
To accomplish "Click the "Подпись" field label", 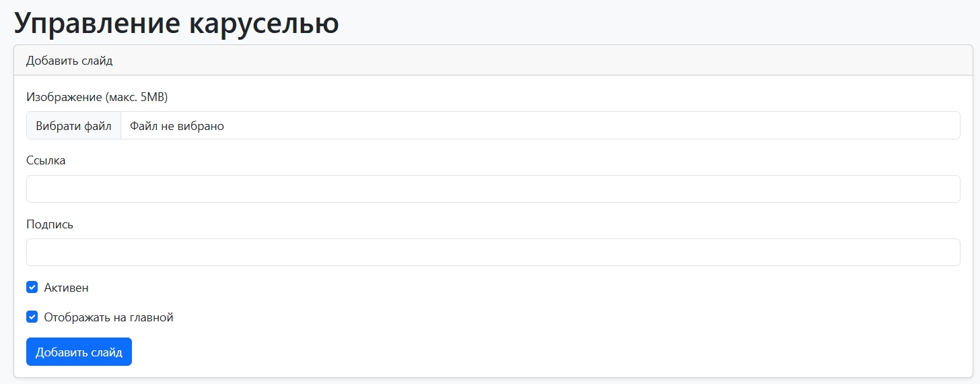I will [50, 224].
